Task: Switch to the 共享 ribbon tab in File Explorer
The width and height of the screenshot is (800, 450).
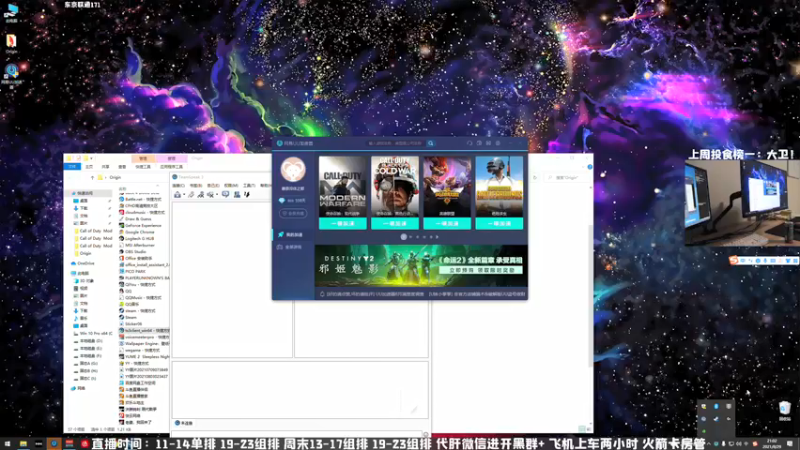Action: coord(105,167)
